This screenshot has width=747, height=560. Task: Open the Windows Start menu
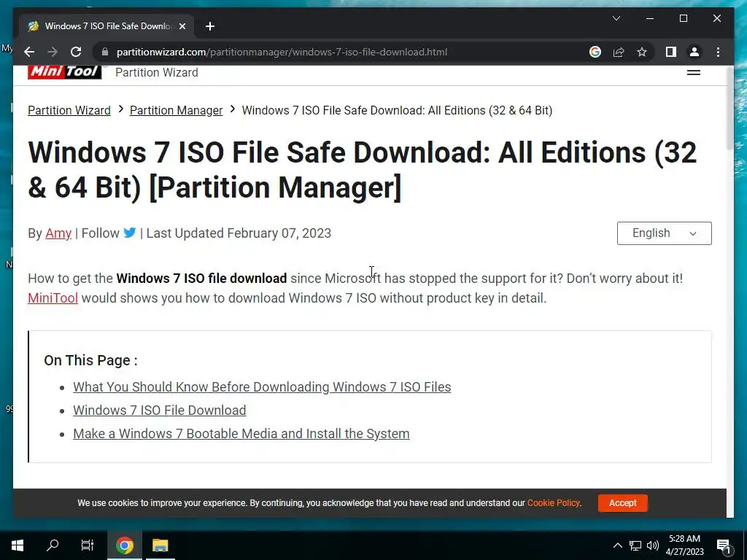(18, 545)
